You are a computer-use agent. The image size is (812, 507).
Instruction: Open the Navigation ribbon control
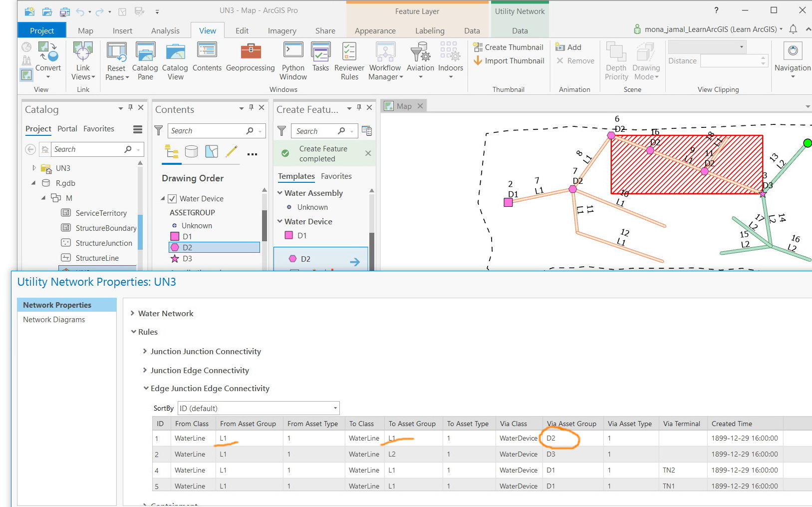(793, 61)
